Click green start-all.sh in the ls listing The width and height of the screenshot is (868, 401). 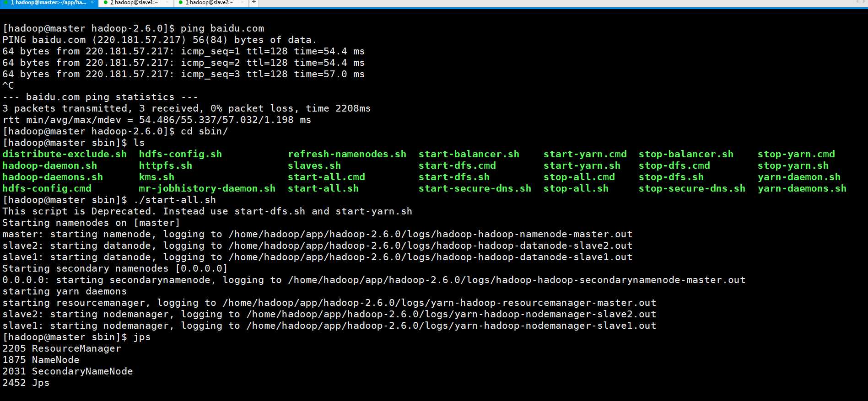pyautogui.click(x=323, y=188)
